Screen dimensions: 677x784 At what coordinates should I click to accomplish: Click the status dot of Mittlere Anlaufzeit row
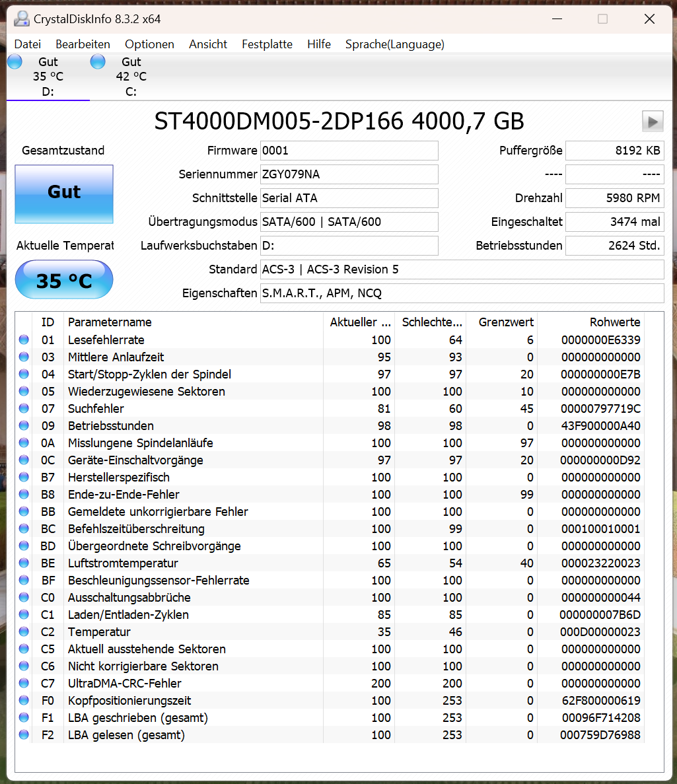[24, 357]
